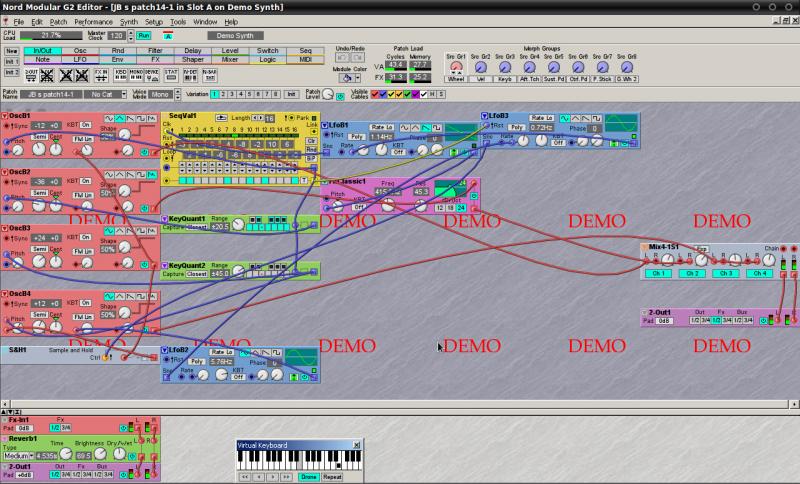This screenshot has width=800, height=484.
Task: Click Virtual Keyboard fast octave-up arrow
Action: [x=286, y=477]
